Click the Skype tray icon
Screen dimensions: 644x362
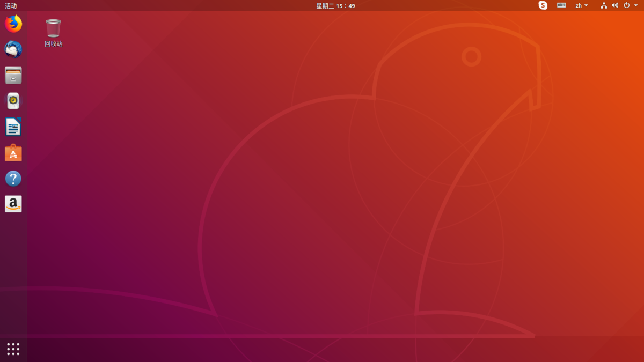[x=543, y=5]
